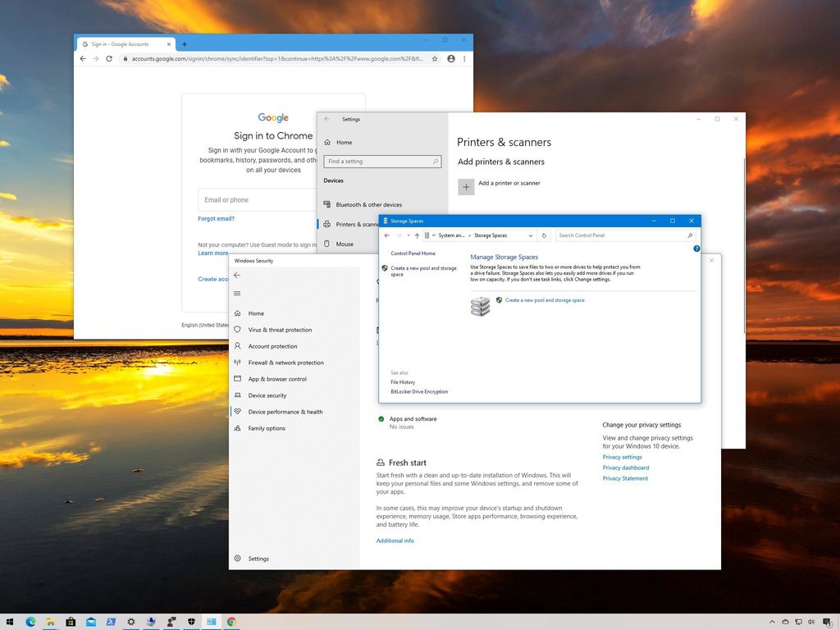Image resolution: width=840 pixels, height=630 pixels.
Task: Click the hamburger menu in Windows Security
Action: click(237, 294)
